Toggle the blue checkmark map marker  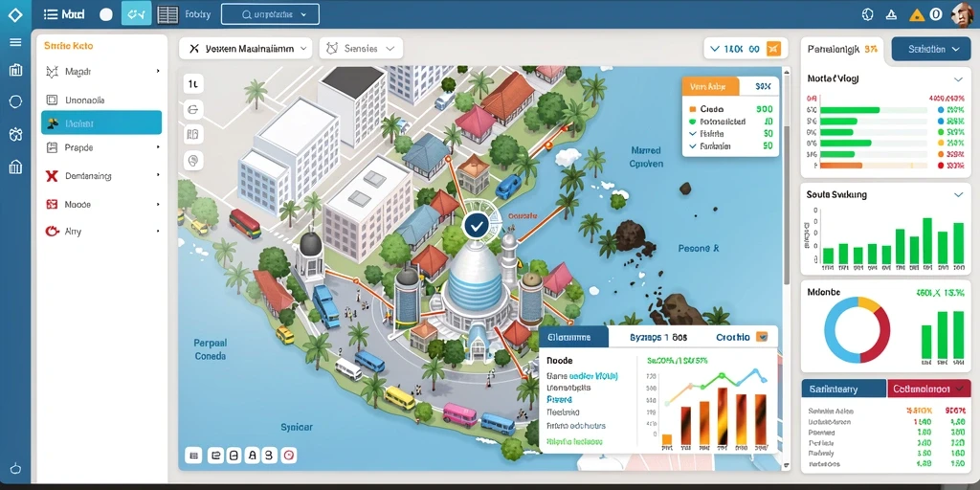click(x=477, y=226)
